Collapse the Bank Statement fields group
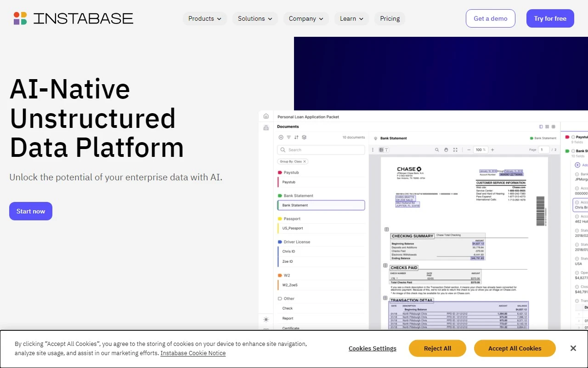This screenshot has height=368, width=588. (x=573, y=151)
